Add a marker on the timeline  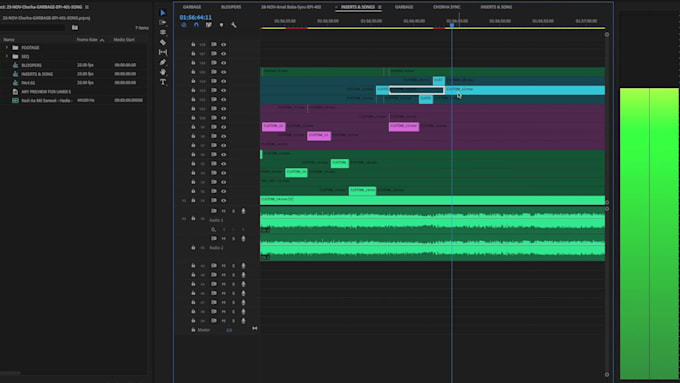(221, 25)
